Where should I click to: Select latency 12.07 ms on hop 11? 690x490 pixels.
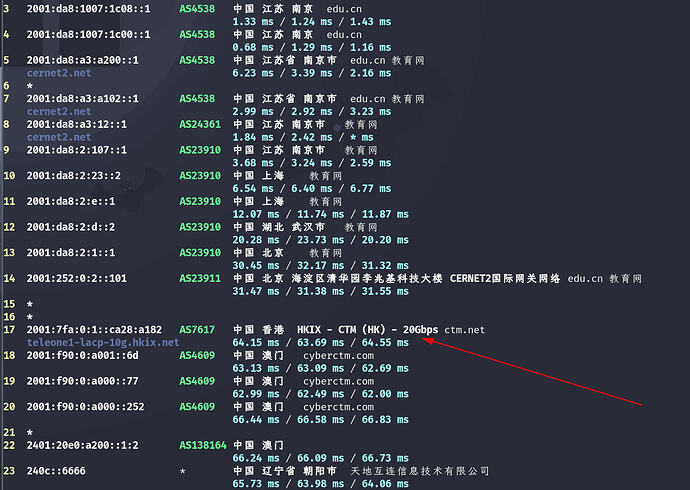(256, 214)
